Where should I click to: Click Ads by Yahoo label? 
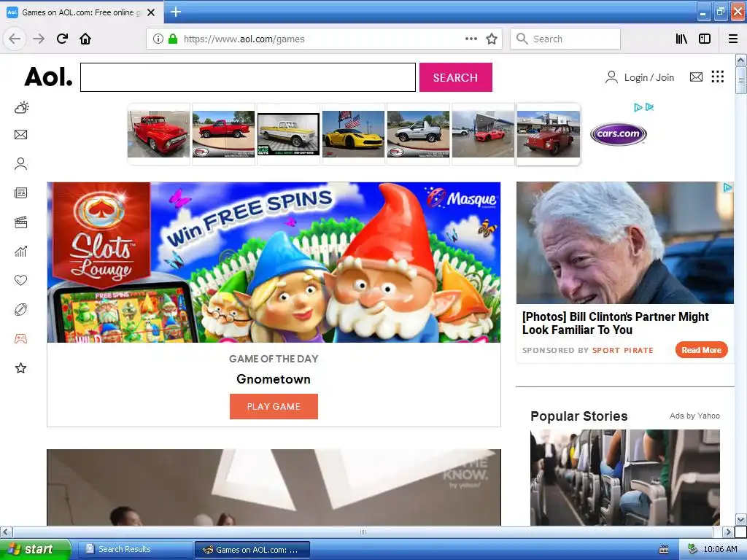pos(694,416)
